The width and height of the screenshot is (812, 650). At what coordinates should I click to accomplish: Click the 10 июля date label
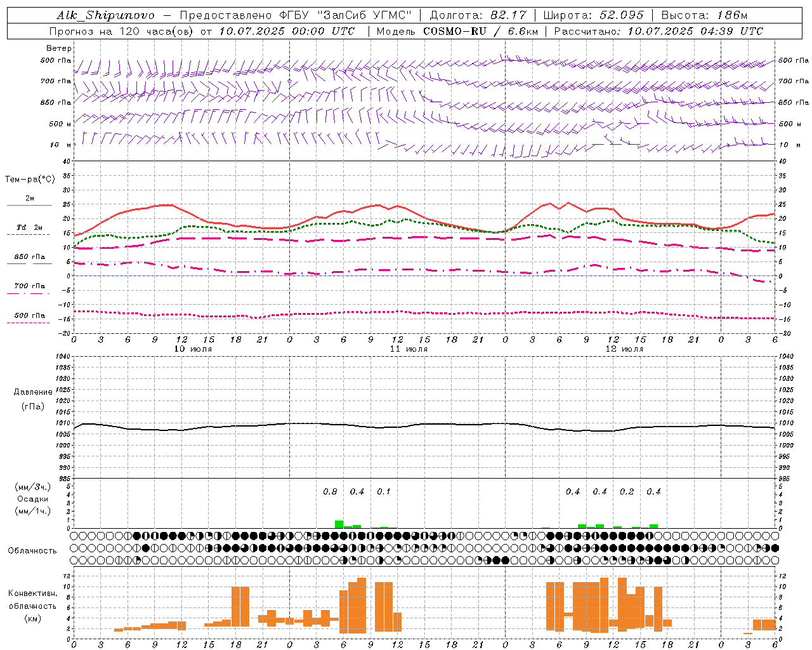193,348
